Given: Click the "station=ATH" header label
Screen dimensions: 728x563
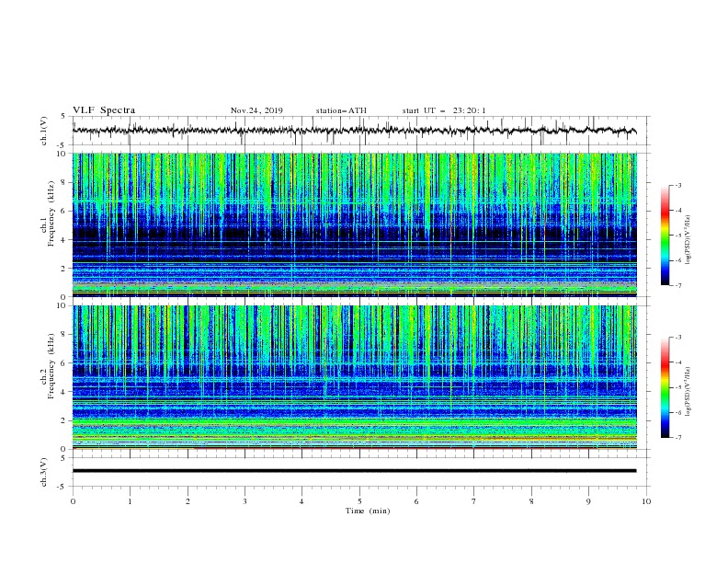Looking at the screenshot, I should (341, 110).
